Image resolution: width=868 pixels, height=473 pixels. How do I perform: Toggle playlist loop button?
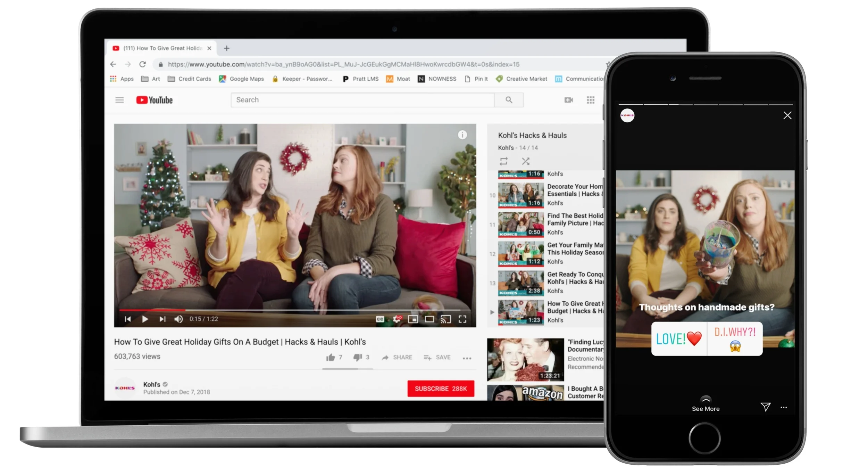click(x=503, y=161)
